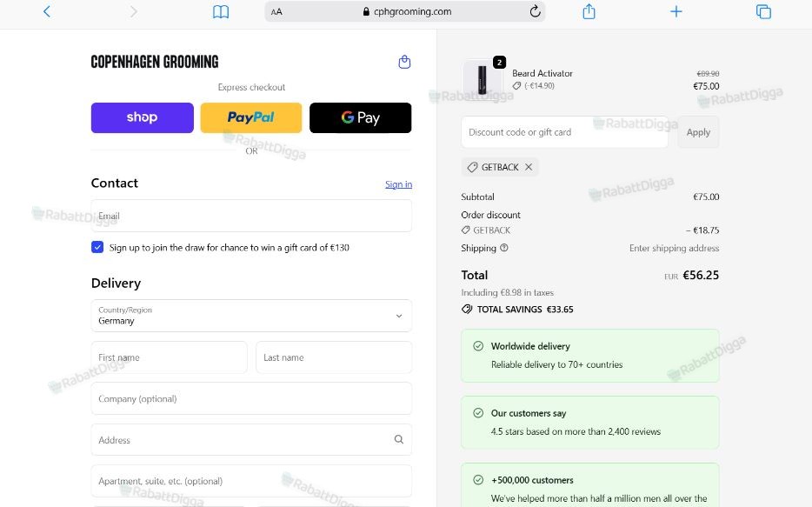Click the Copenhagen Grooming logo
This screenshot has height=507, width=812.
click(155, 62)
